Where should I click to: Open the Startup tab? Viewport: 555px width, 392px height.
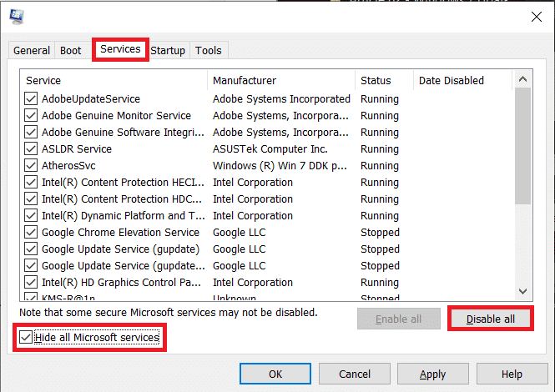pyautogui.click(x=168, y=51)
